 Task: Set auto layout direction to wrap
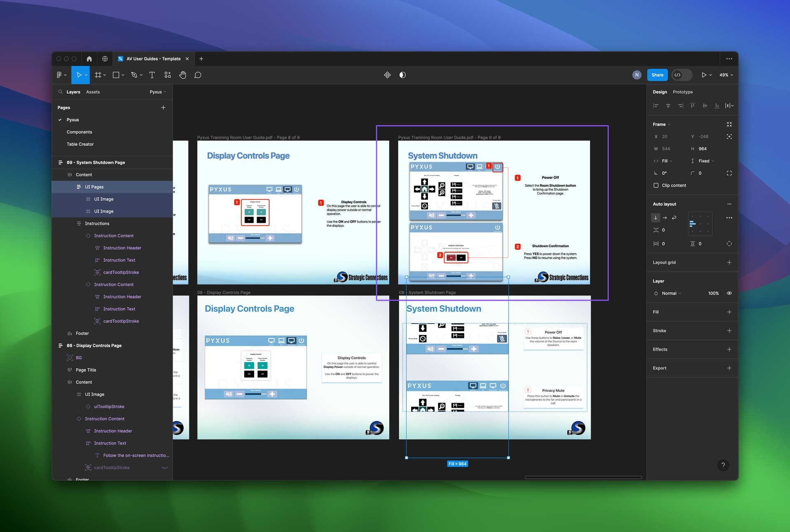click(x=674, y=217)
